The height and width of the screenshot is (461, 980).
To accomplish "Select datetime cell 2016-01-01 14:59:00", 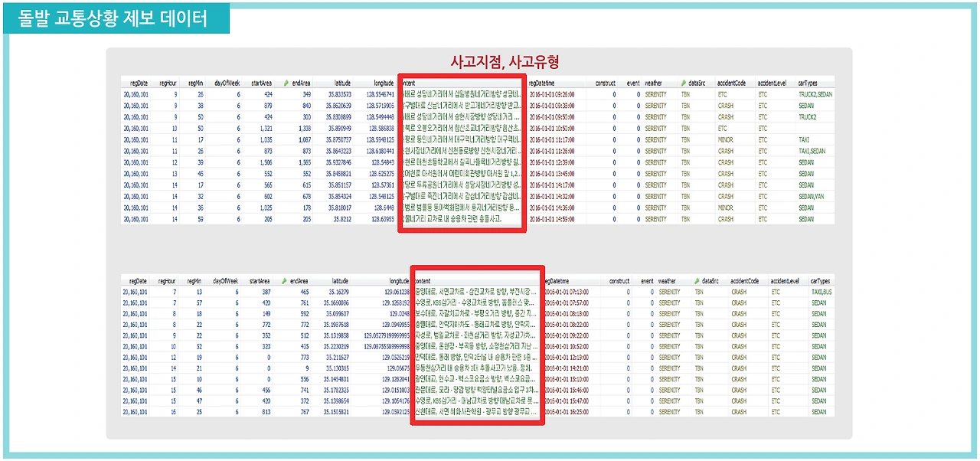I will (x=553, y=219).
